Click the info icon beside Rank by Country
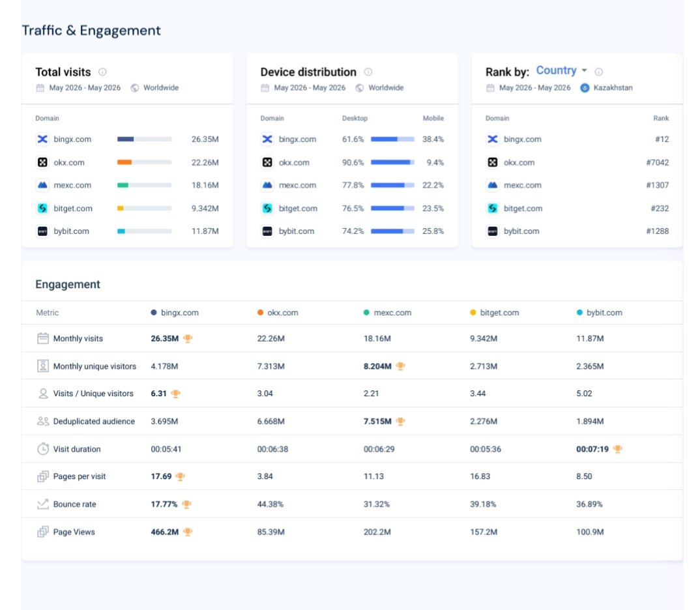Viewport: 700px width, 610px height. [x=599, y=72]
